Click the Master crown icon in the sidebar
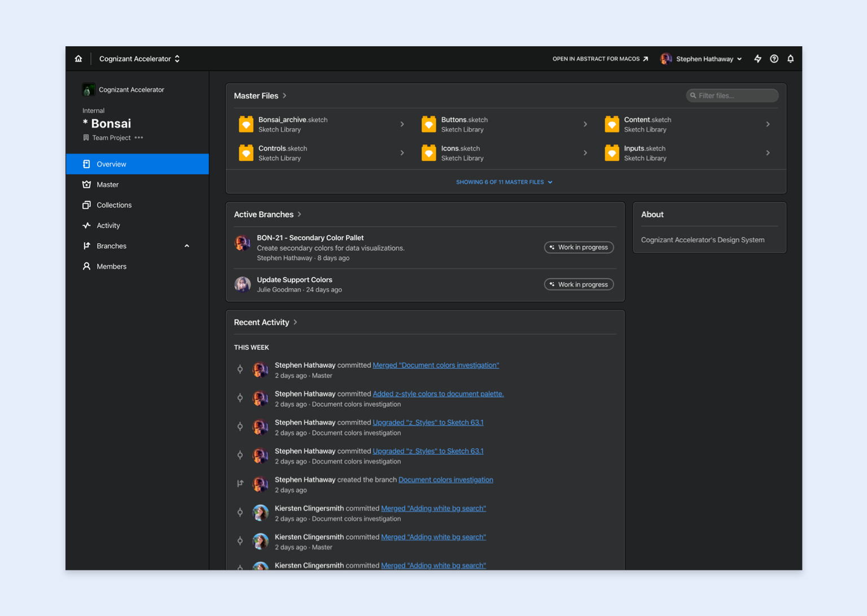 tap(86, 184)
